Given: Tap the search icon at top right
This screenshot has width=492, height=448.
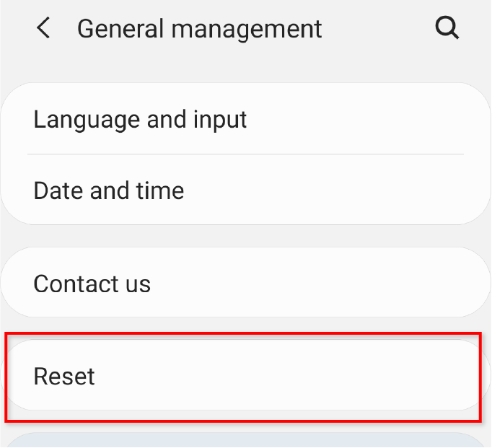Looking at the screenshot, I should [447, 28].
